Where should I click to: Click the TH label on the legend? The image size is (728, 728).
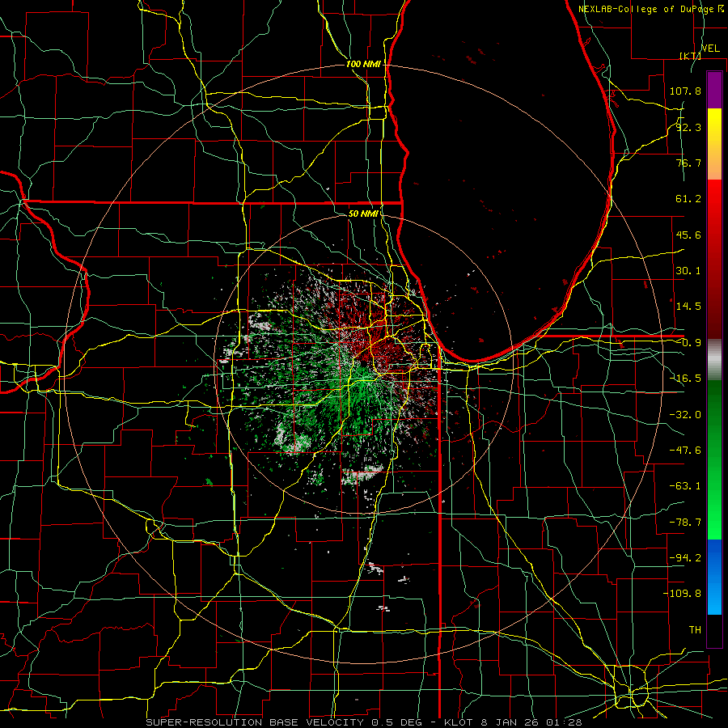(x=695, y=630)
